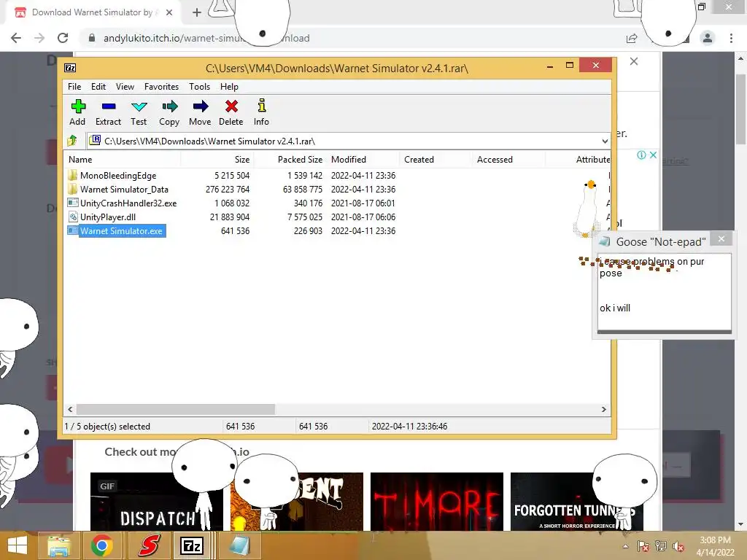This screenshot has width=747, height=560.
Task: Open a new Chrome tab
Action: point(197,12)
